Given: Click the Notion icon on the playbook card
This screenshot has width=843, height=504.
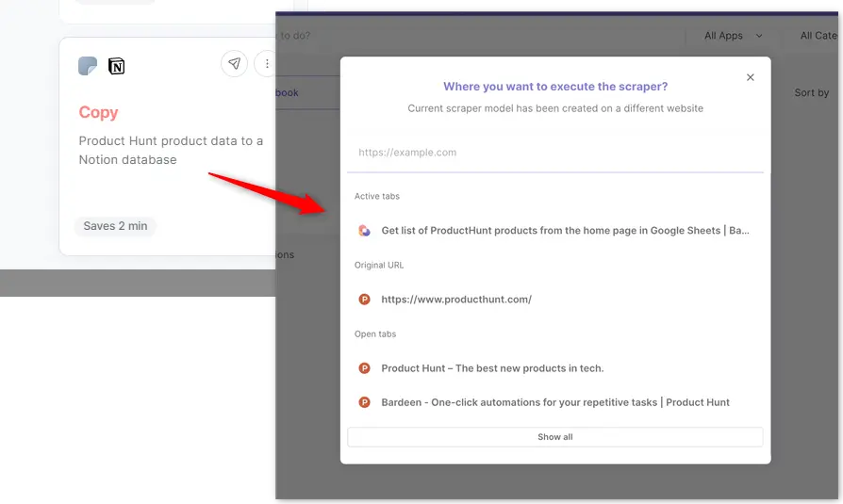Looking at the screenshot, I should click(116, 66).
